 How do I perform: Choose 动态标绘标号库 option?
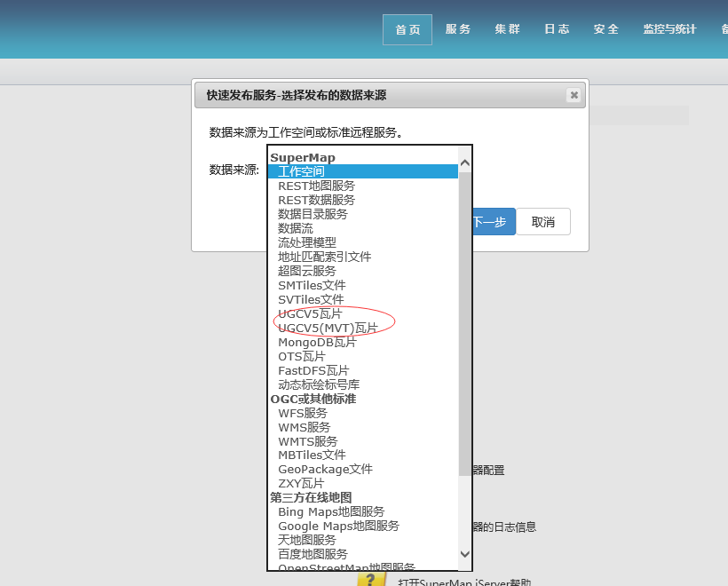tap(363, 384)
